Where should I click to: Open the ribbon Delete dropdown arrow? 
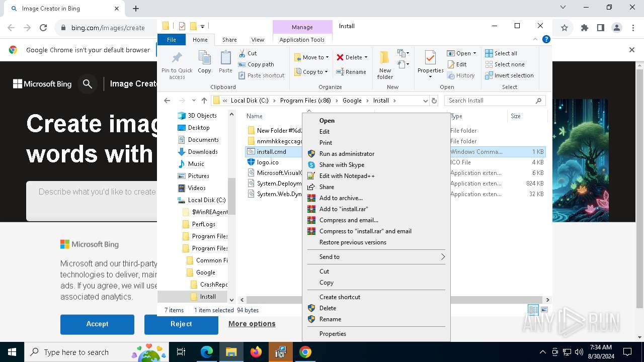[366, 57]
